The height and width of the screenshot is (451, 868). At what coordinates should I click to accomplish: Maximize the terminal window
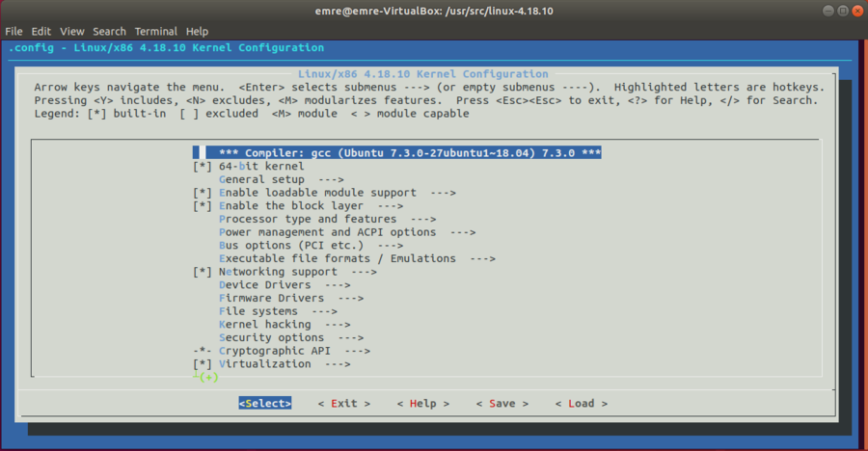click(x=843, y=11)
